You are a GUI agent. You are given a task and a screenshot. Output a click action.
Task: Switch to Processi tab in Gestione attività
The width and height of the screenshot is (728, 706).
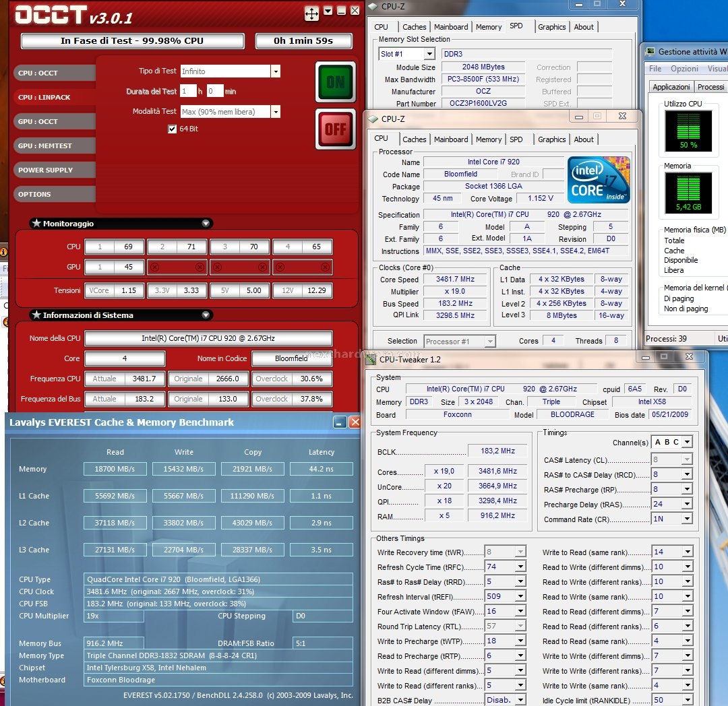(711, 87)
